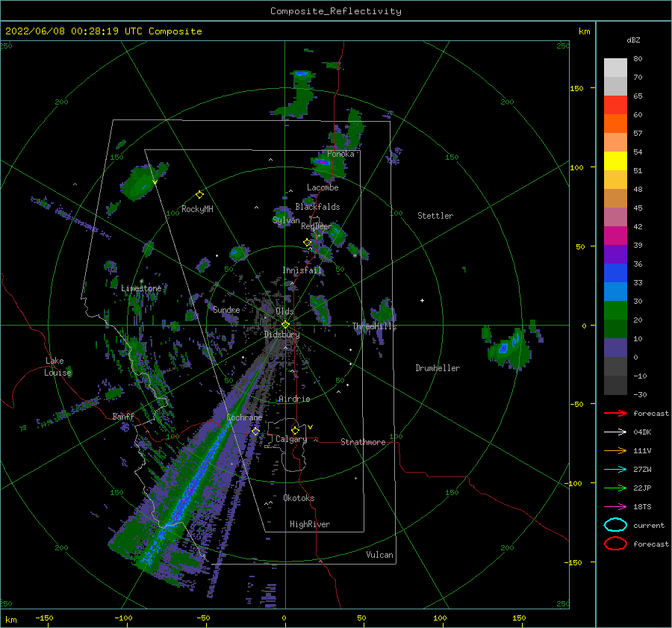Click the Red Deer city label
The height and width of the screenshot is (628, 672).
tap(317, 226)
